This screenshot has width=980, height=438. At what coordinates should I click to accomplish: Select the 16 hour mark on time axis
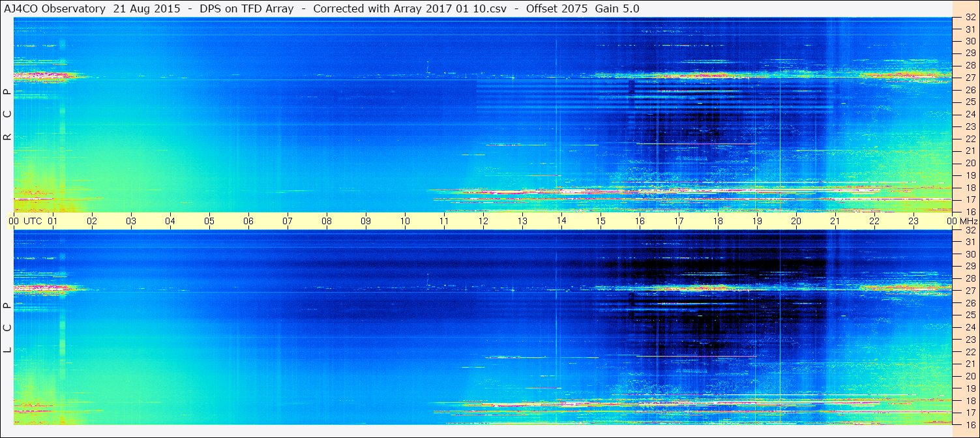[640, 221]
